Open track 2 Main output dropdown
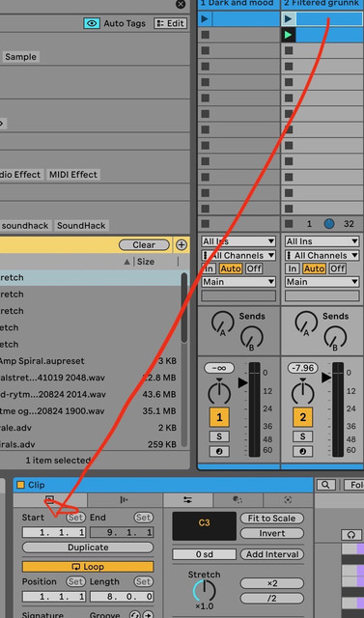The height and width of the screenshot is (618, 364). coord(322,282)
